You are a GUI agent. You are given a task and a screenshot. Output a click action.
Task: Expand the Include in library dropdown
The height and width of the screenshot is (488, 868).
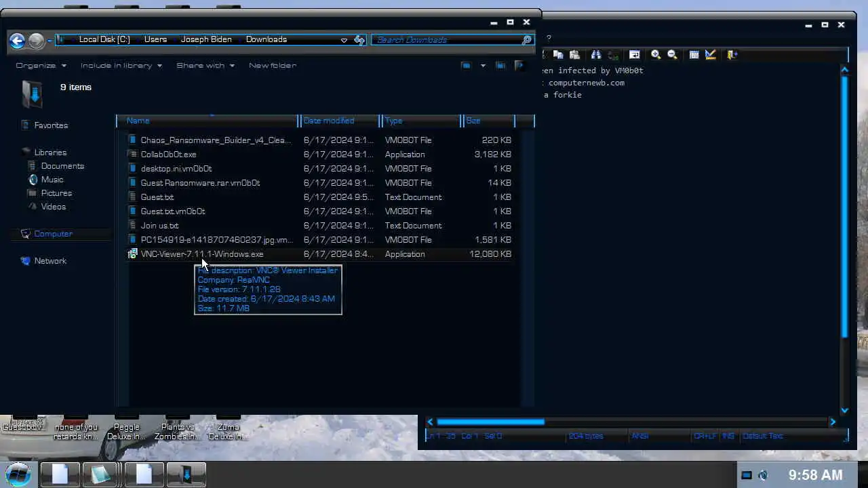point(121,66)
